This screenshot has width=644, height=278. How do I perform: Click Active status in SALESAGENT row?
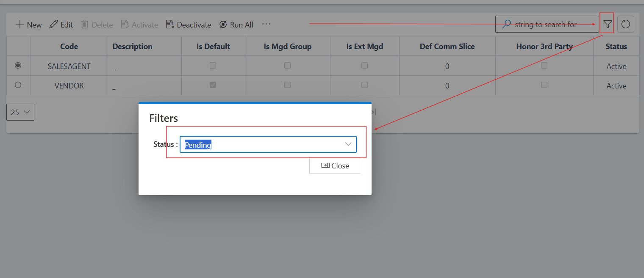616,66
